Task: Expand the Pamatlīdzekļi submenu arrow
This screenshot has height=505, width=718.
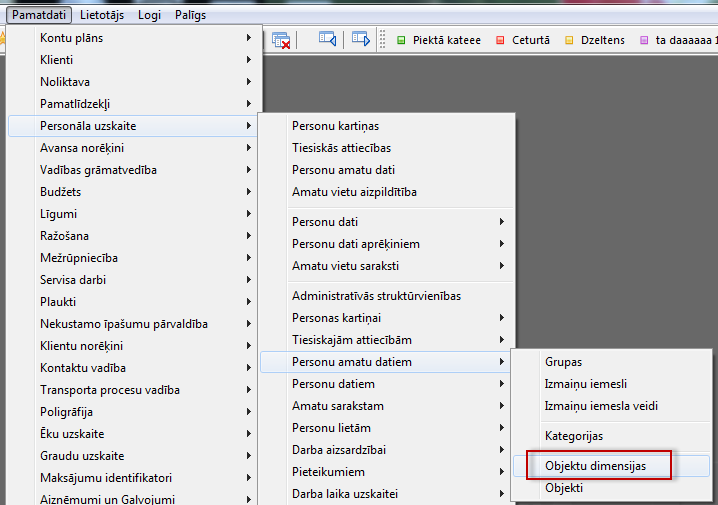Action: 249,103
